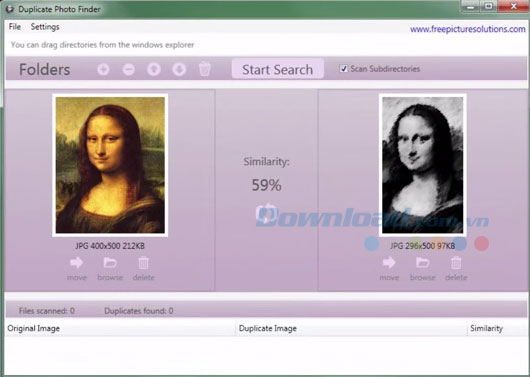Click browse folder icon under the color image
The width and height of the screenshot is (530, 377).
click(110, 262)
